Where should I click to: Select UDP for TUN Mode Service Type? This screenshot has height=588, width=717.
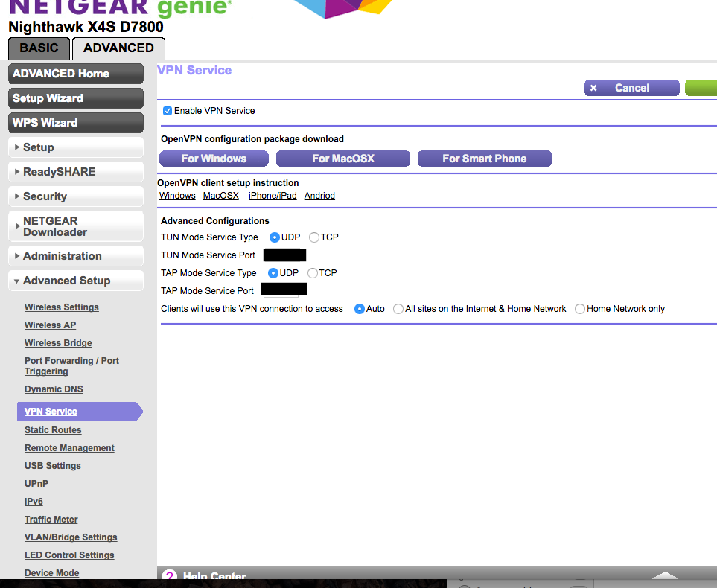tap(274, 237)
